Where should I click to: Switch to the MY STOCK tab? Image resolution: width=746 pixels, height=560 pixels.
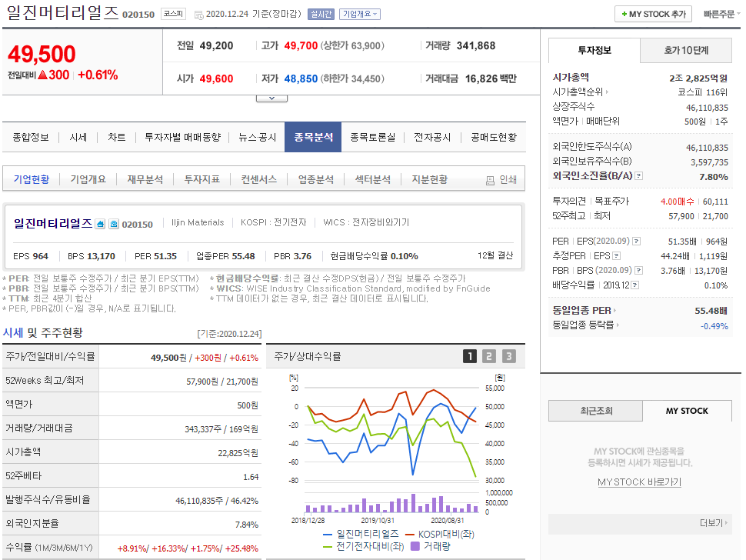click(x=687, y=411)
